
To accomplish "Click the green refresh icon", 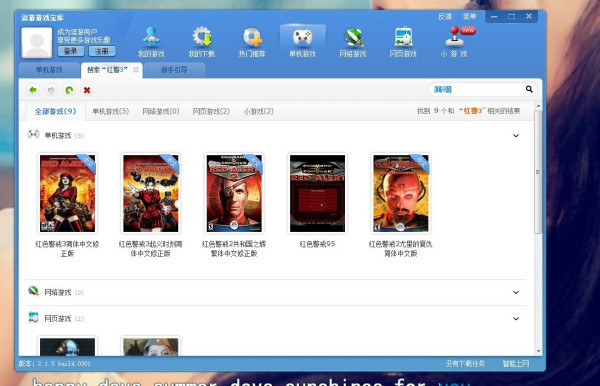I will click(x=69, y=90).
